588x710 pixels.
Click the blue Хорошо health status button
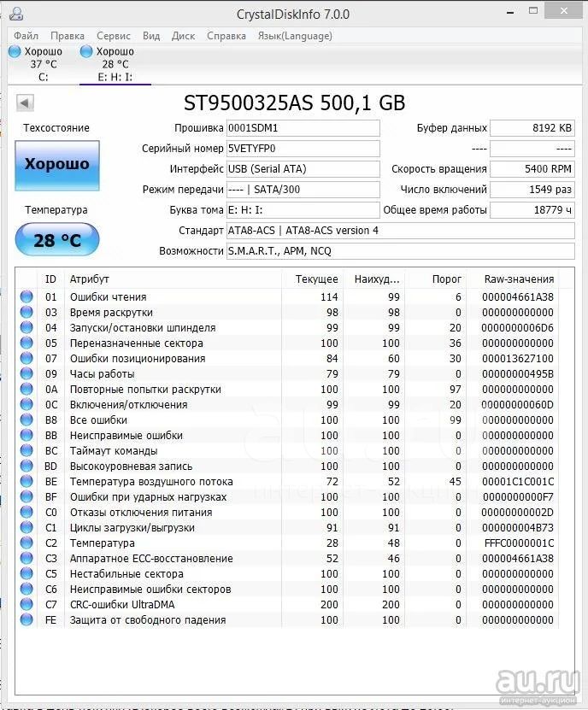pos(57,165)
